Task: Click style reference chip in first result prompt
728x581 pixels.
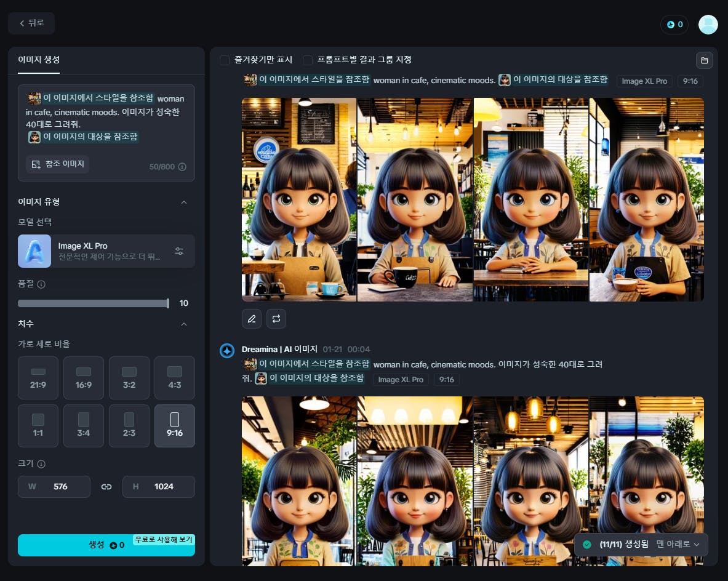Action: (x=307, y=80)
